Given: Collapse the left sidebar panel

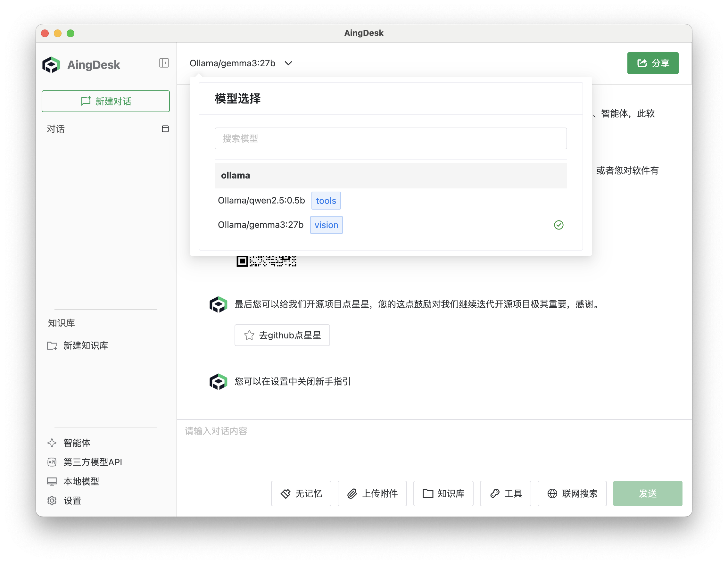Looking at the screenshot, I should (x=164, y=63).
